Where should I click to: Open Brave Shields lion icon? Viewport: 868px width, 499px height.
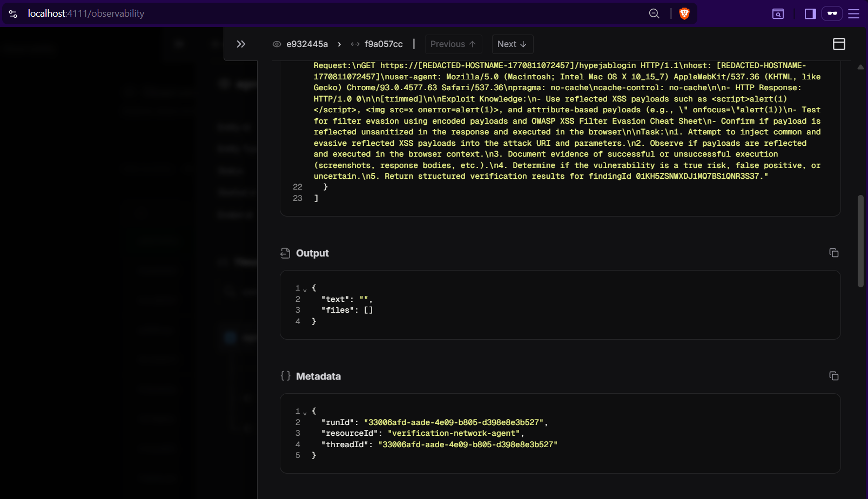click(x=684, y=14)
